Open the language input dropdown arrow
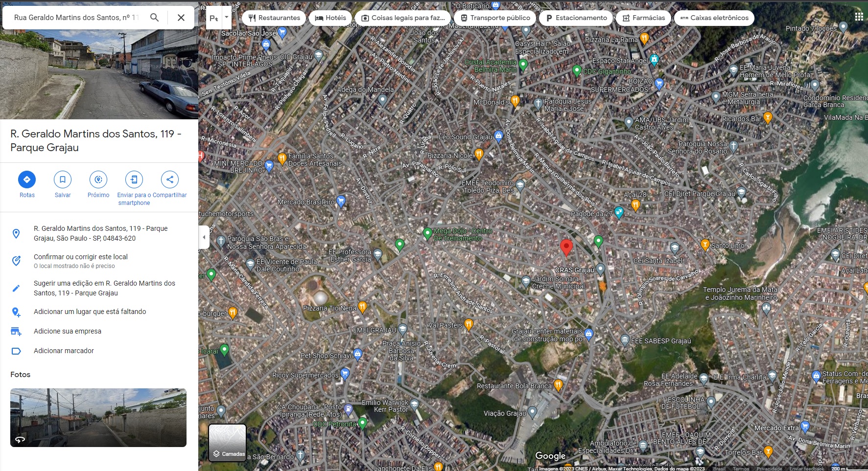Viewport: 868px width, 471px height. tap(226, 17)
